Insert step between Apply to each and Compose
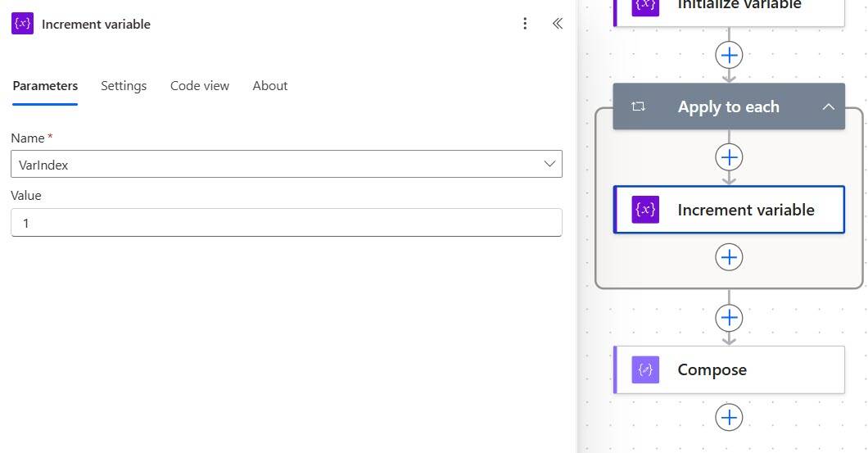 [x=729, y=317]
